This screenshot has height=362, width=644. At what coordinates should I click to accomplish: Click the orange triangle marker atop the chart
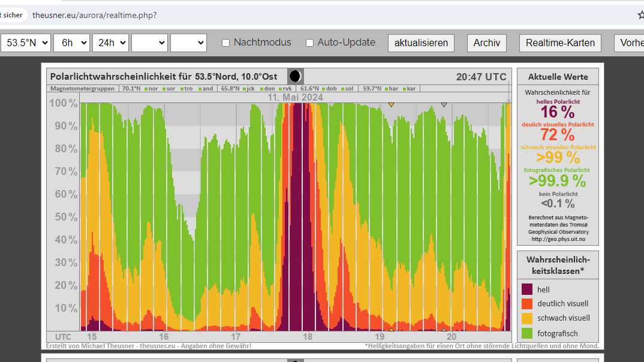[391, 105]
